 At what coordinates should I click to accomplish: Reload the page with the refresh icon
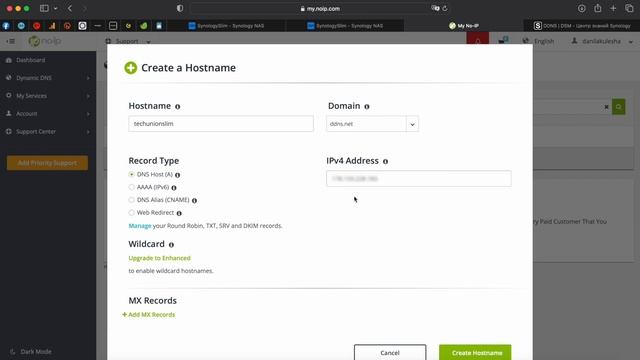[445, 8]
